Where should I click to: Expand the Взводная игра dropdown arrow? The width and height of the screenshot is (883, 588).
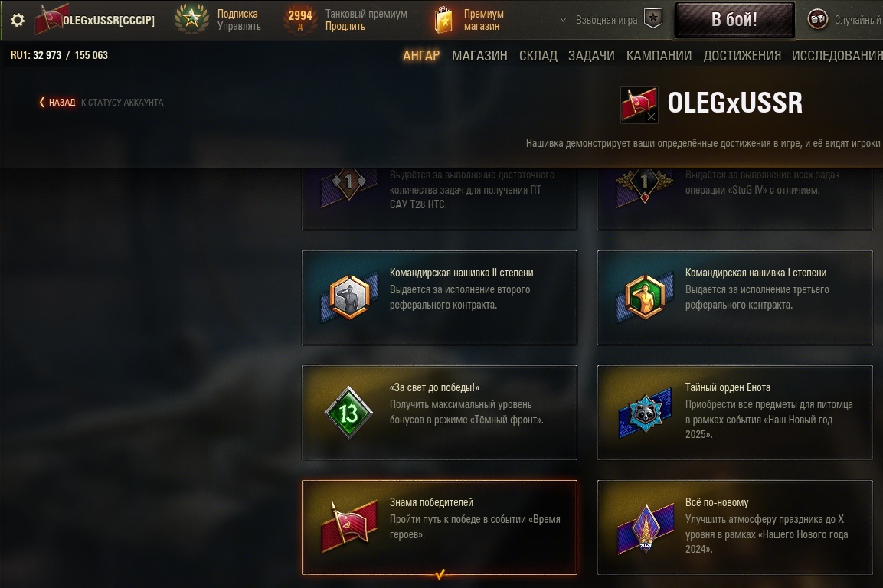(x=563, y=20)
